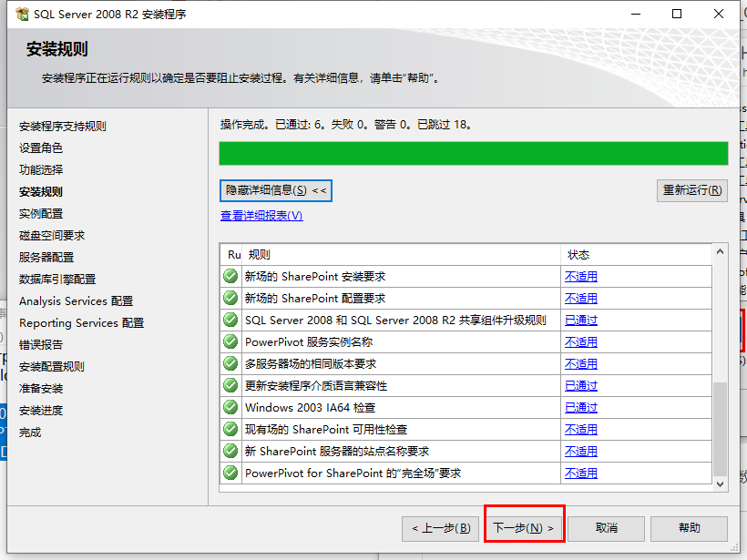
Task: Hide details with 隐藏详细信息(S) button
Action: (x=276, y=190)
